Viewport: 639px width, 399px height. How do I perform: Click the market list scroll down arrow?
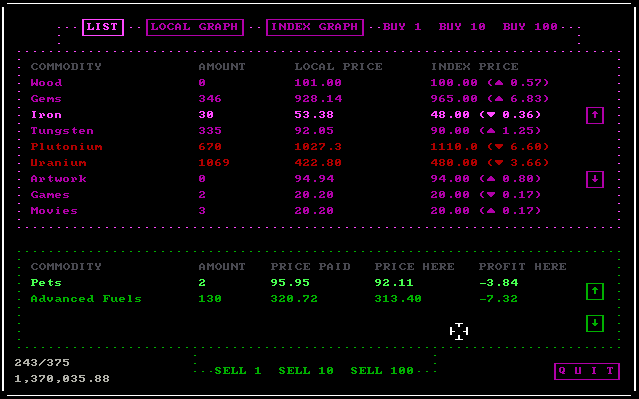coord(595,179)
